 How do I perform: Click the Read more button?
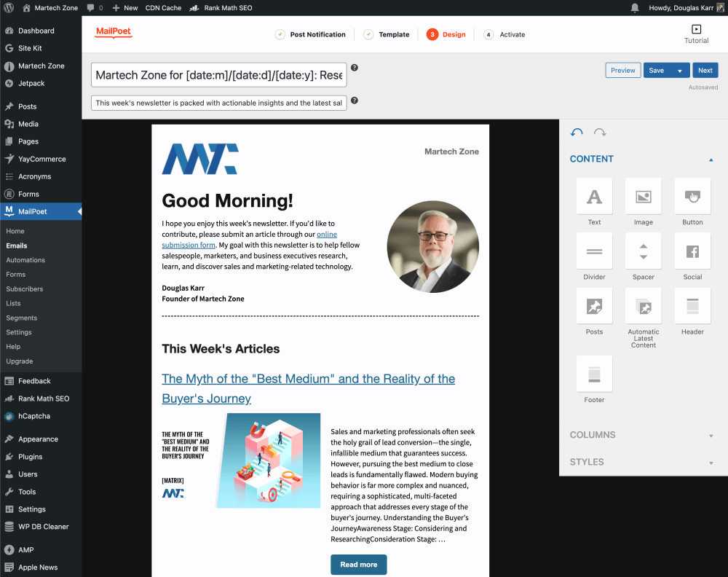[358, 565]
